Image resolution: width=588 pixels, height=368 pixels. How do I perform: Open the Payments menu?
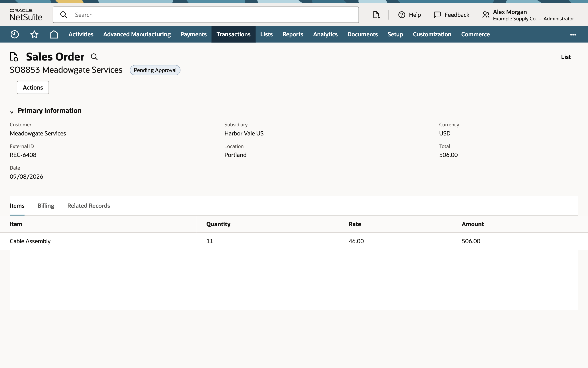[x=193, y=34]
